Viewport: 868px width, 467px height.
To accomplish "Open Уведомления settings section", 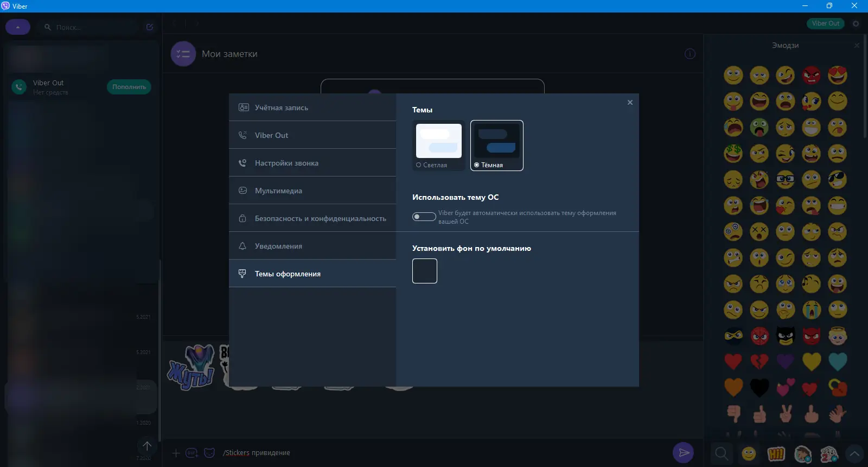I will click(x=312, y=246).
